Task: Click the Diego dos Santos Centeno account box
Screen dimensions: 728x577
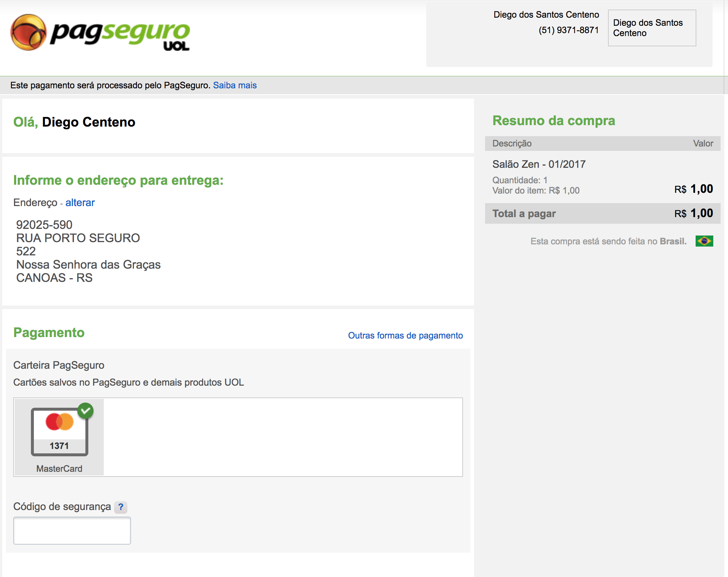Action: click(x=651, y=28)
